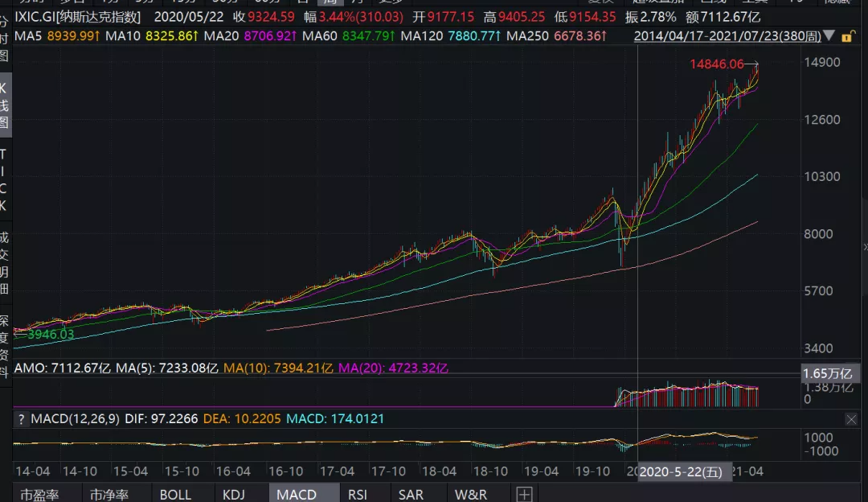868x502 pixels.
Task: Click the volume MA(5): 7233.08亿 label
Action: 167,368
